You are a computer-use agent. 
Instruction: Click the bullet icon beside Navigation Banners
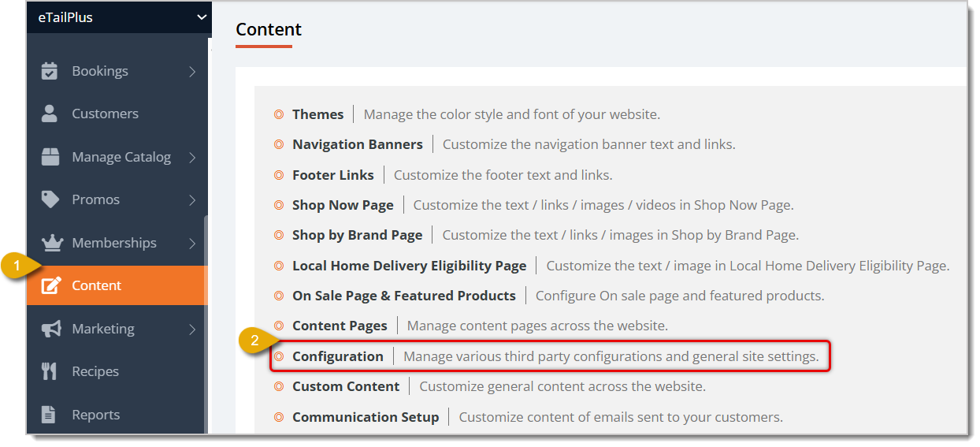point(279,144)
